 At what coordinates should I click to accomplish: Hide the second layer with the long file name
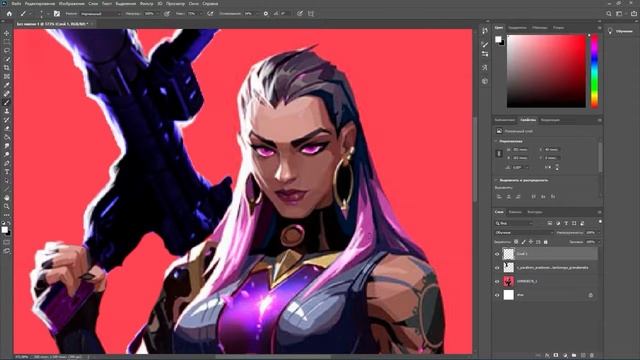coord(497,268)
